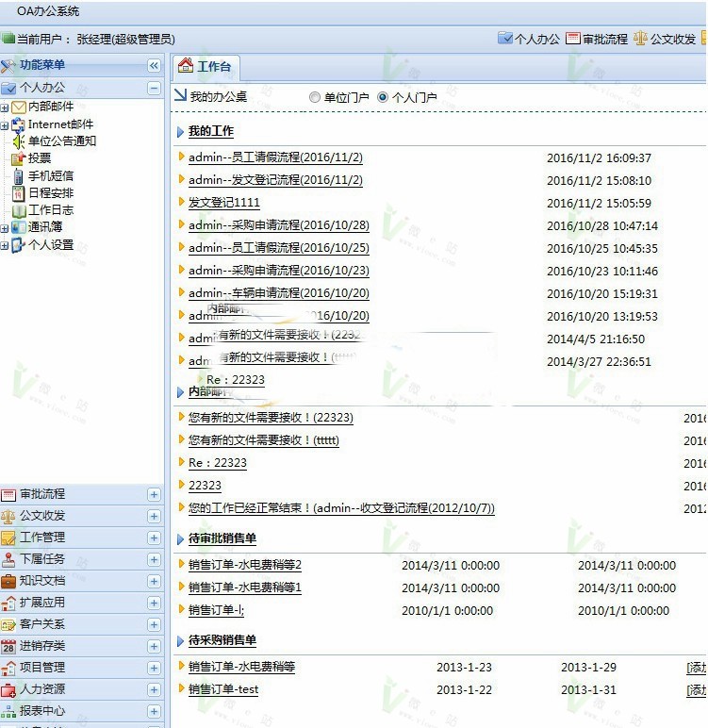708x728 pixels.
Task: Select the 单位门户 radio button
Action: [314, 97]
